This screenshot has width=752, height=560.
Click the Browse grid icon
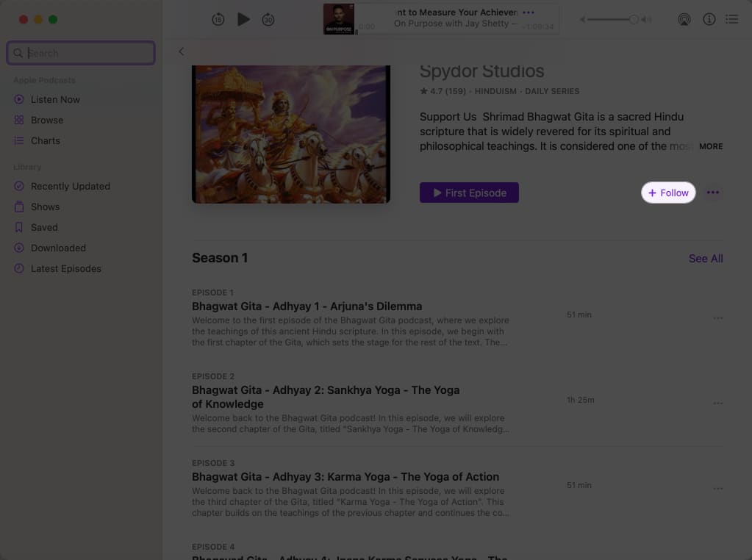point(18,120)
